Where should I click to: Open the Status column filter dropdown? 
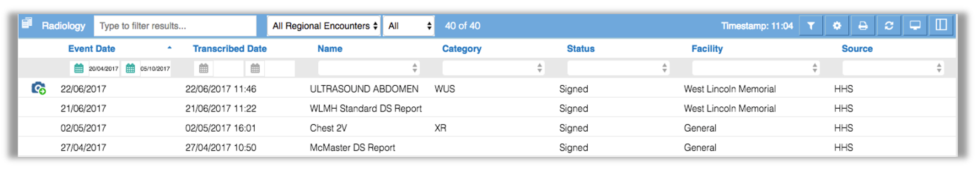[x=618, y=68]
